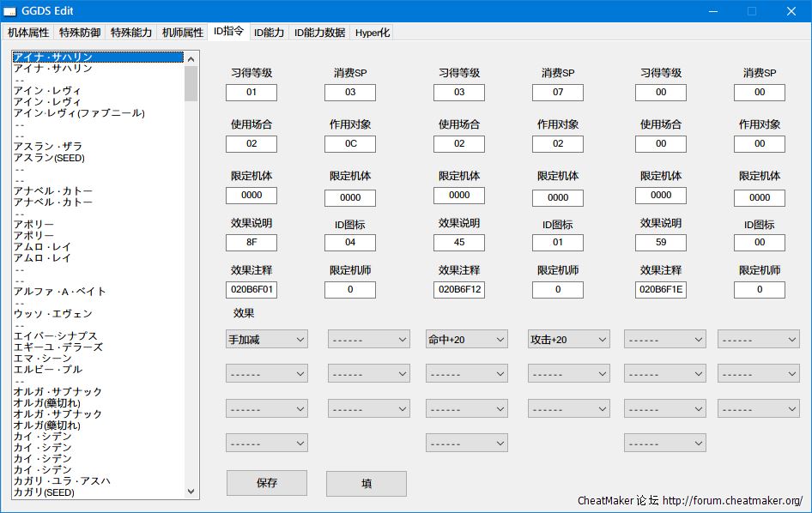Expand the 手加减 effect dropdown

tap(266, 340)
